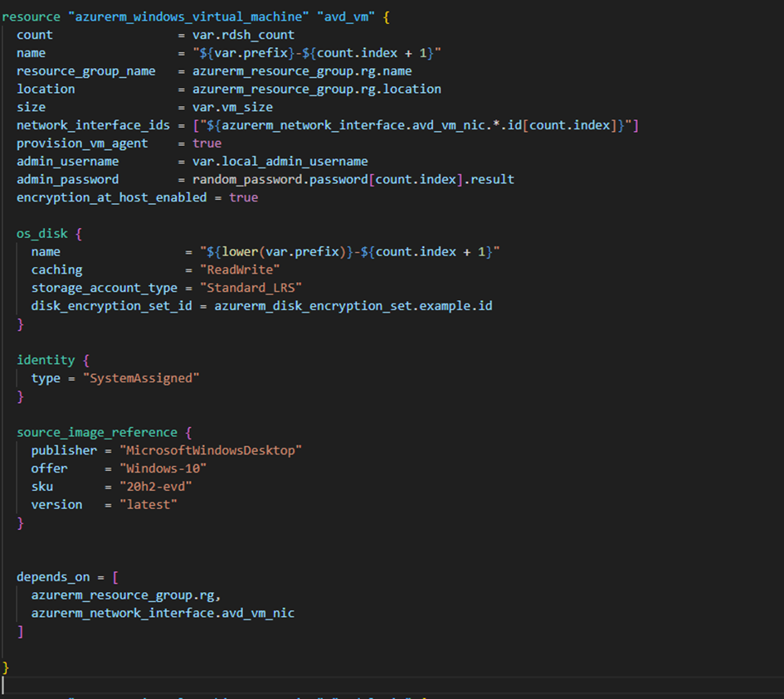Image resolution: width=784 pixels, height=699 pixels.
Task: Click the network_interface_ids attribute name
Action: (x=93, y=125)
